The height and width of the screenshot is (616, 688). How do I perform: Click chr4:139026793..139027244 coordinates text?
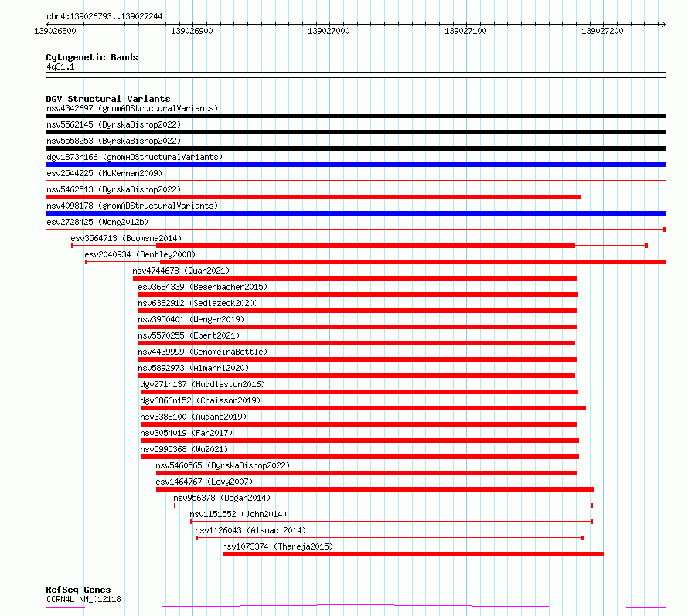104,16
